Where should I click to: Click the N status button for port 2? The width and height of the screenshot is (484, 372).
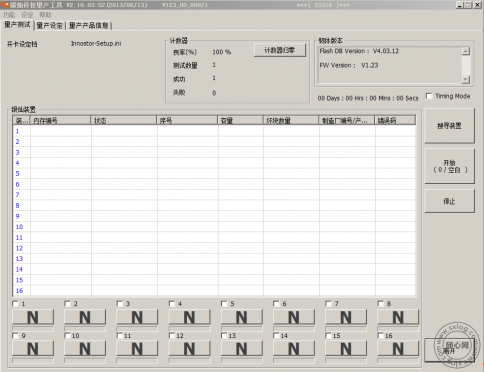[x=85, y=317]
